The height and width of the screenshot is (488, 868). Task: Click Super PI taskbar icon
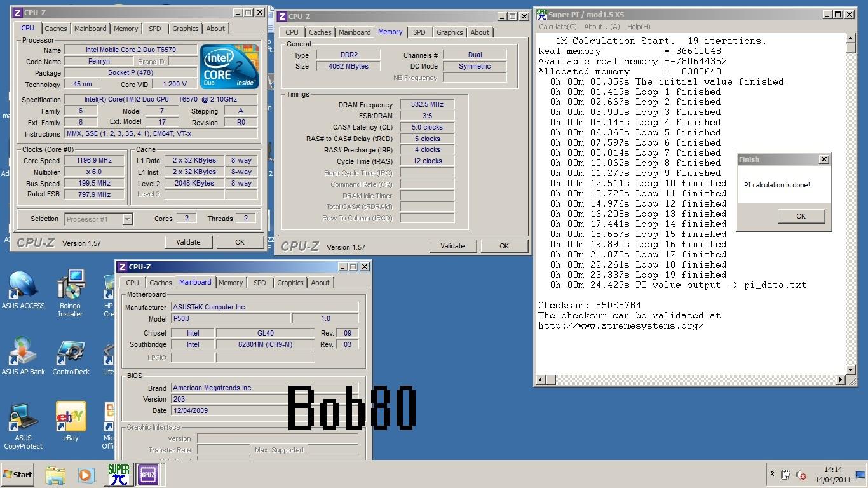[x=118, y=475]
